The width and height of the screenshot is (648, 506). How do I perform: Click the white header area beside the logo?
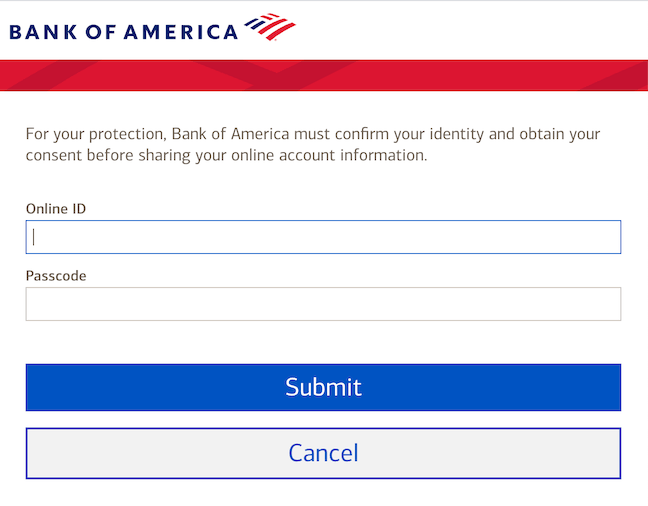click(470, 30)
